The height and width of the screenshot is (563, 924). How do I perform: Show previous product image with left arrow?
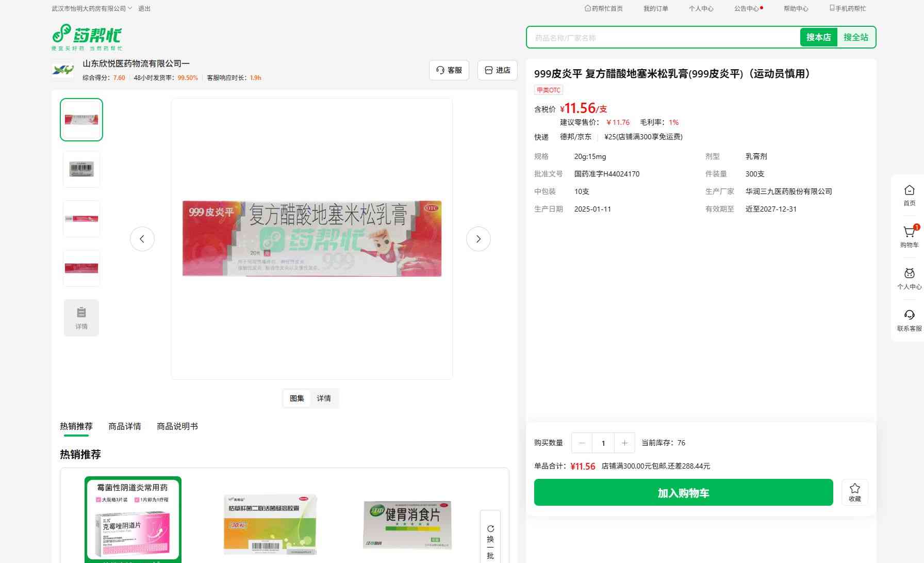pyautogui.click(x=142, y=239)
